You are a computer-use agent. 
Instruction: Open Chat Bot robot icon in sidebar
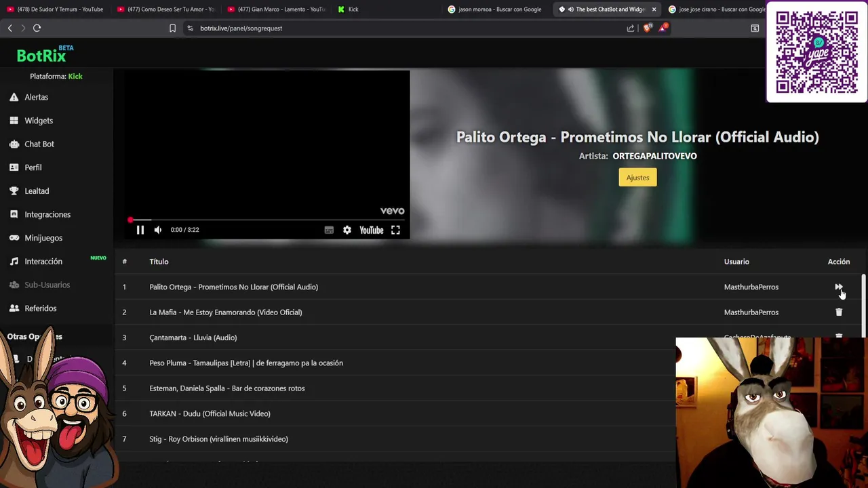point(14,144)
